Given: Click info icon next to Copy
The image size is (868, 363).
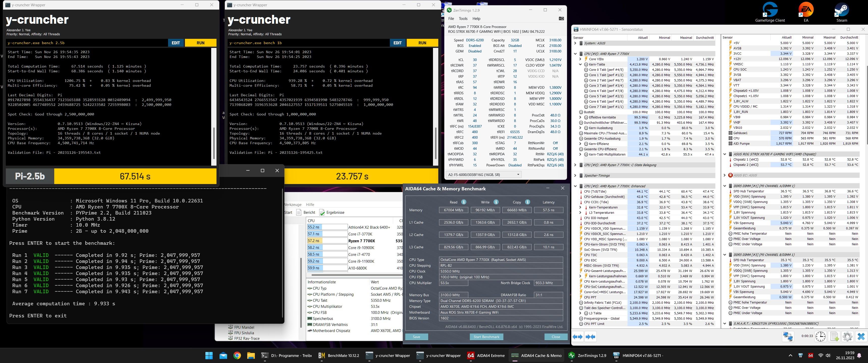Looking at the screenshot, I should [528, 202].
